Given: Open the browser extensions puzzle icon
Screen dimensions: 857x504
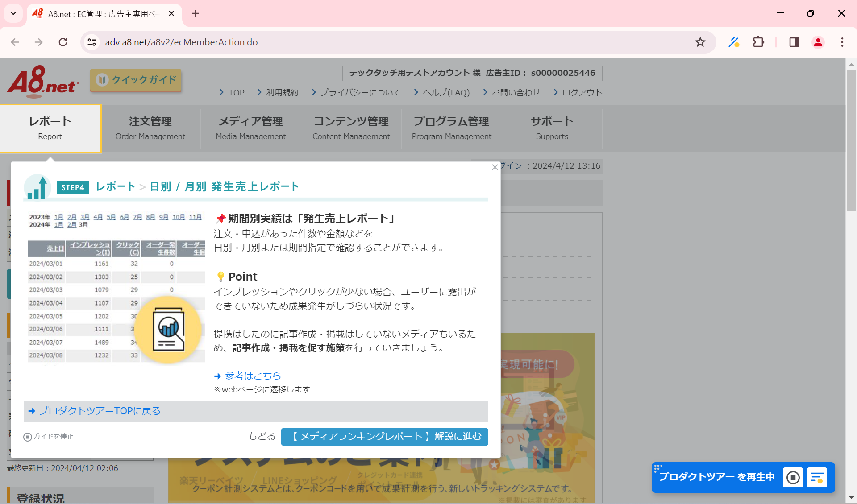Looking at the screenshot, I should coord(759,42).
